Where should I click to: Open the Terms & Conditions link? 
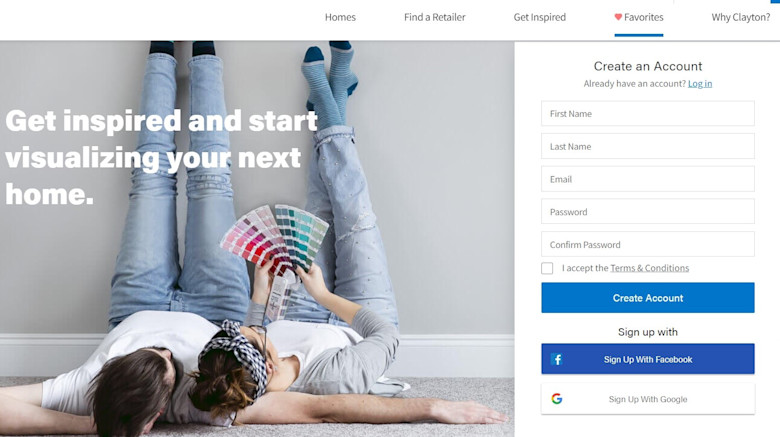pyautogui.click(x=650, y=268)
